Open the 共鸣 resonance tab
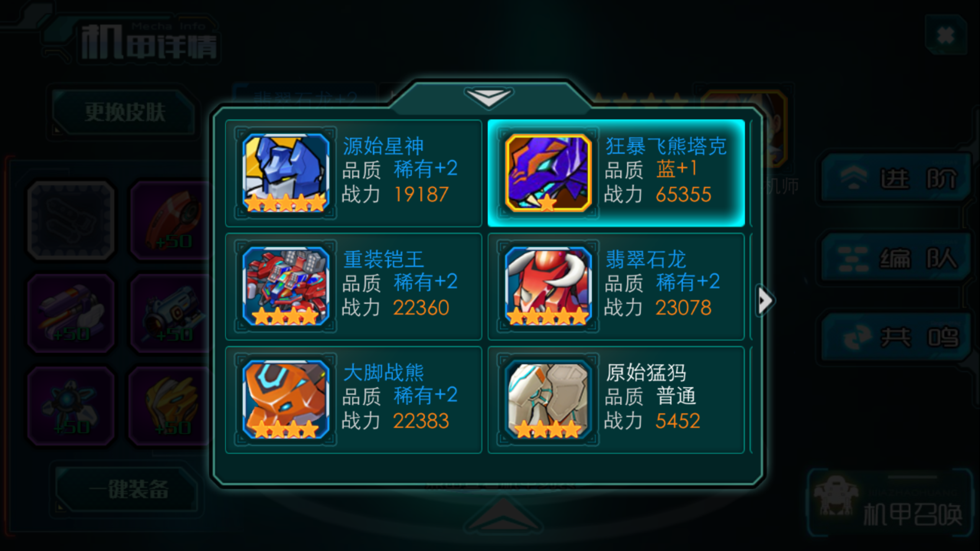 (896, 337)
